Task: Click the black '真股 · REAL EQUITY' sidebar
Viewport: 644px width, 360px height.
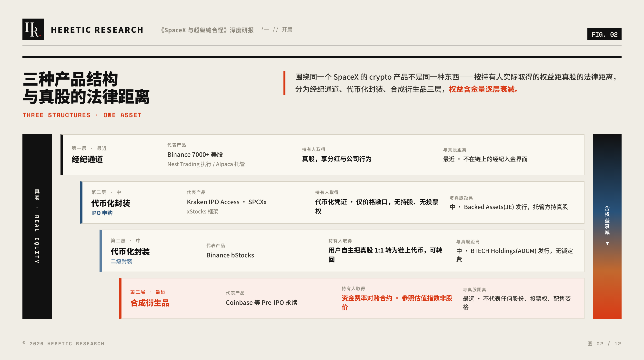Action: click(x=37, y=227)
